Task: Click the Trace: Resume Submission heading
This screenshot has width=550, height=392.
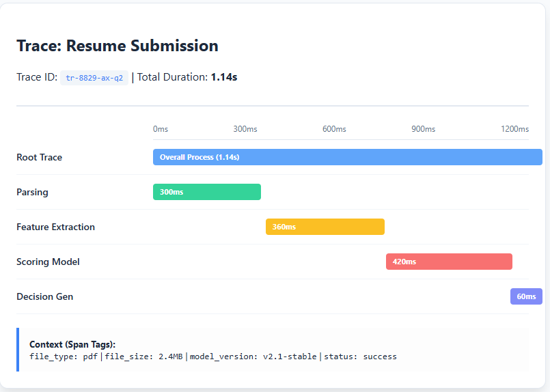Action: click(x=118, y=46)
